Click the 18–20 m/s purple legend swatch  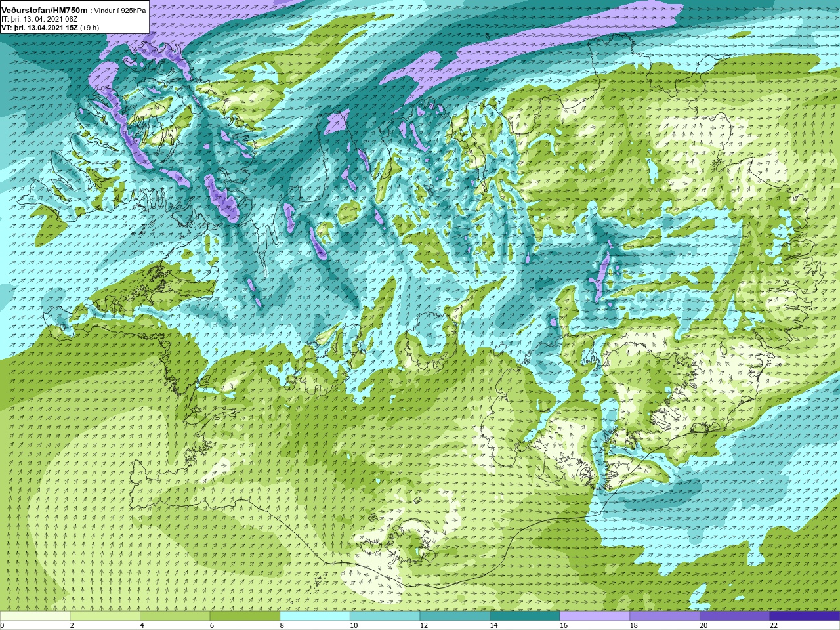[x=665, y=616]
